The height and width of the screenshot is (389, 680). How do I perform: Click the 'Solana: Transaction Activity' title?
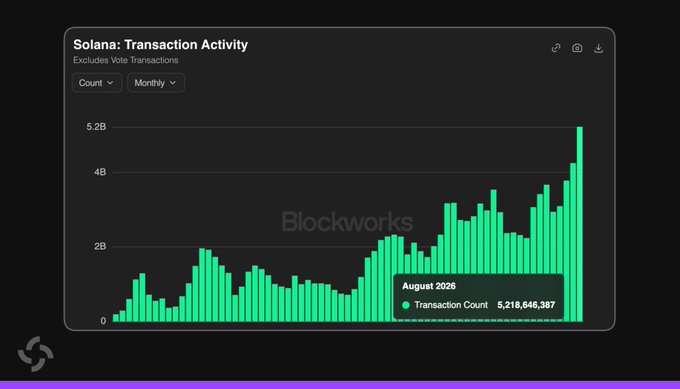pos(160,45)
